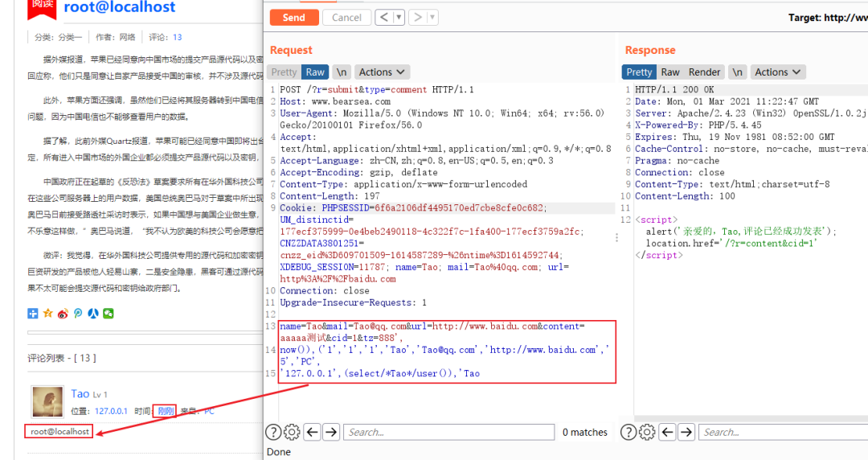Go to previous match in Request search
Image resolution: width=868 pixels, height=460 pixels.
click(x=312, y=432)
